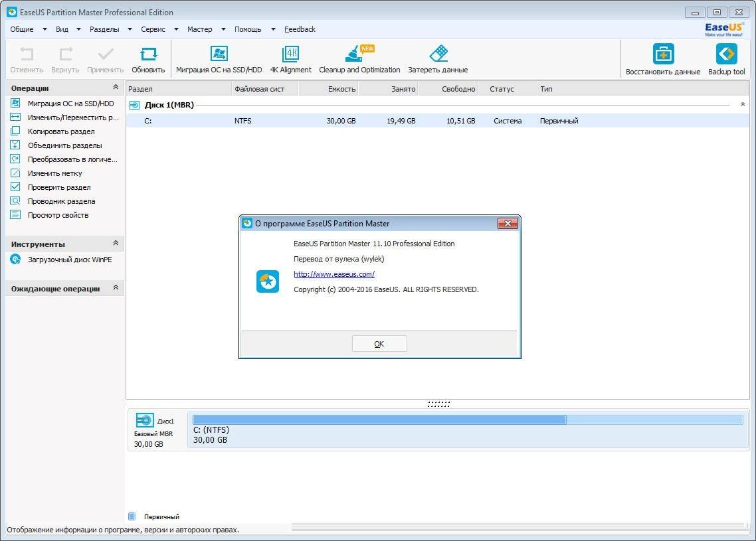Screen dimensions: 756x541
Task: Open the Вид menu
Action: point(62,29)
